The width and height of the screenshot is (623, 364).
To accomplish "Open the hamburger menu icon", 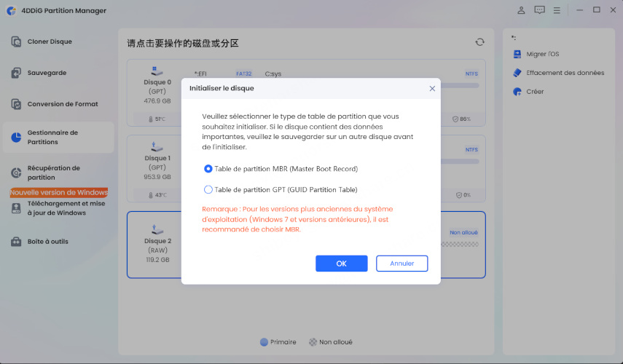I will click(x=557, y=11).
